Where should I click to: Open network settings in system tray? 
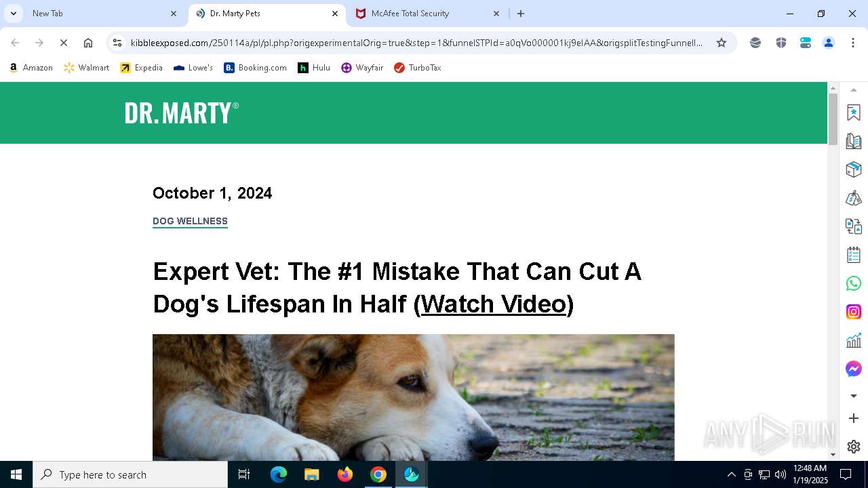(764, 474)
